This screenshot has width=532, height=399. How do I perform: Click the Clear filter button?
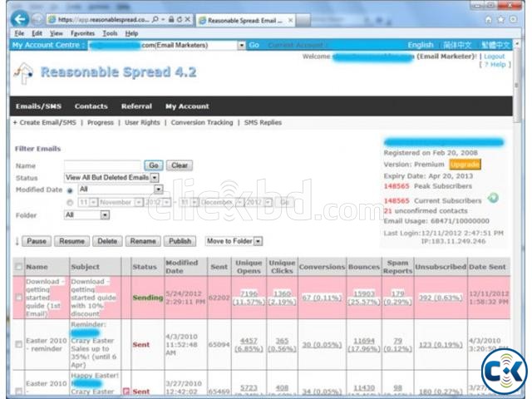coord(180,165)
